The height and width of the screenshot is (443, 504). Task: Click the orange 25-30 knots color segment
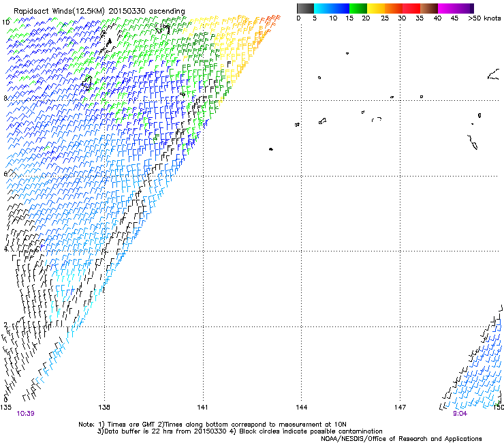click(394, 8)
